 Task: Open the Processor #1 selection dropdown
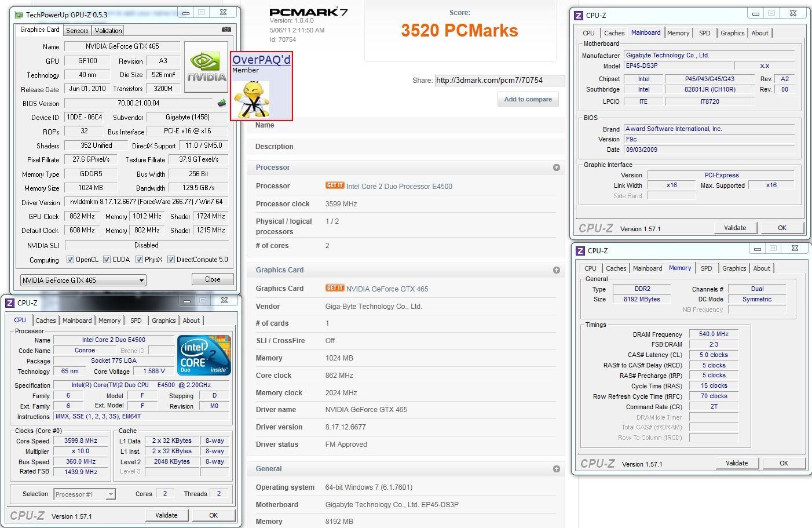coord(85,494)
